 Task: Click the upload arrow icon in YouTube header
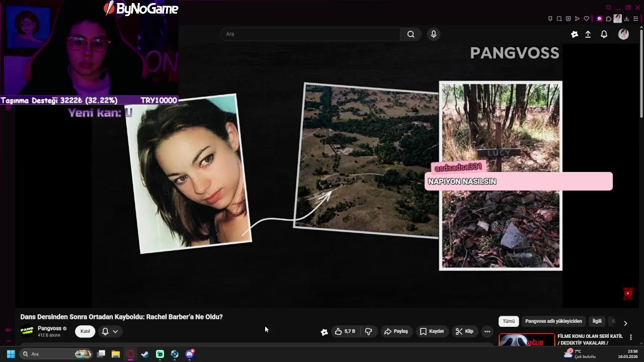pyautogui.click(x=588, y=34)
